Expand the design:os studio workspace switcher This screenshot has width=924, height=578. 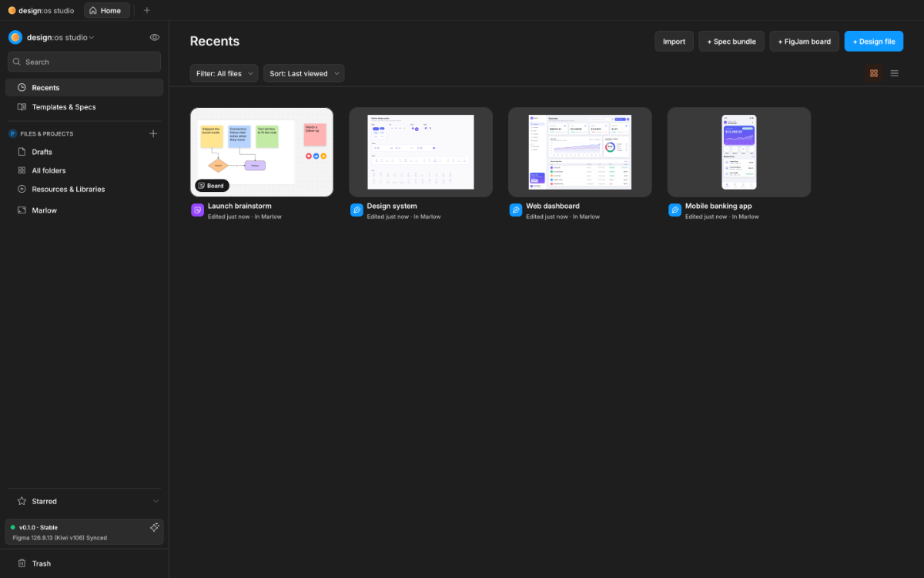(x=60, y=37)
